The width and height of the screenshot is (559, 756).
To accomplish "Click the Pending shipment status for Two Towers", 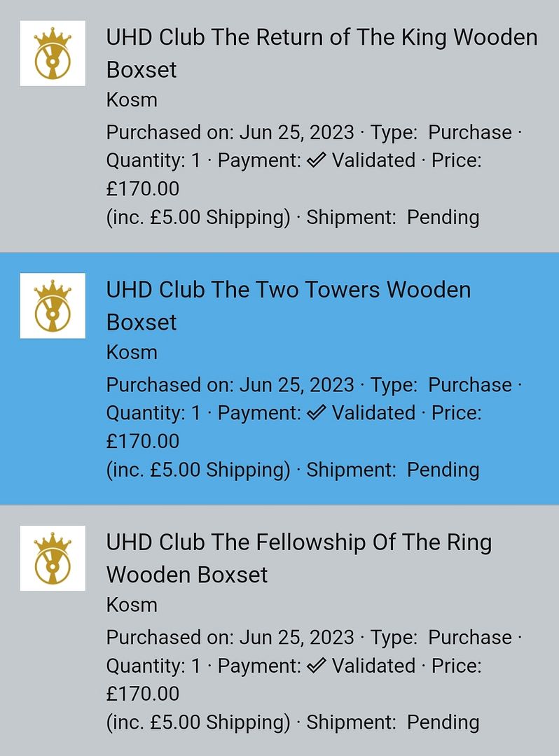I will (x=443, y=470).
